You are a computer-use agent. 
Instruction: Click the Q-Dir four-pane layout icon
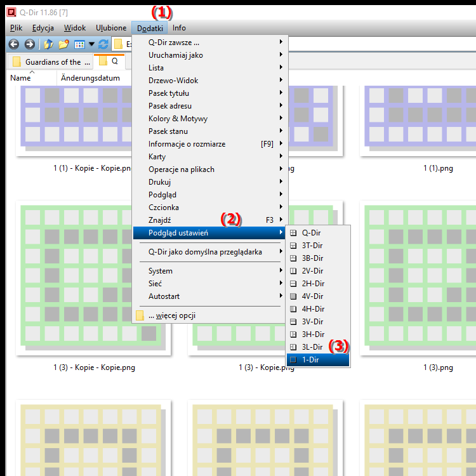pyautogui.click(x=293, y=233)
